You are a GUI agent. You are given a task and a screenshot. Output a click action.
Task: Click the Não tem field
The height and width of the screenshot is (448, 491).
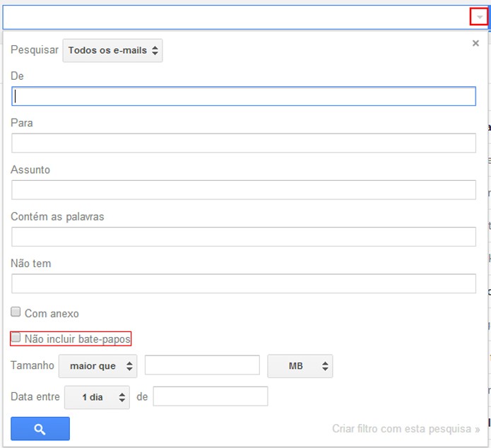(244, 284)
